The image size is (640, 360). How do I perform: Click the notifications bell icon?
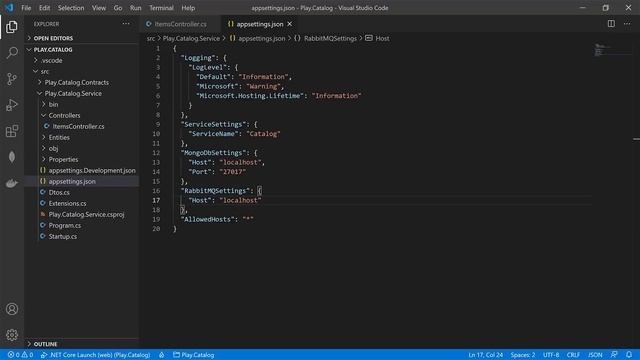tap(629, 355)
